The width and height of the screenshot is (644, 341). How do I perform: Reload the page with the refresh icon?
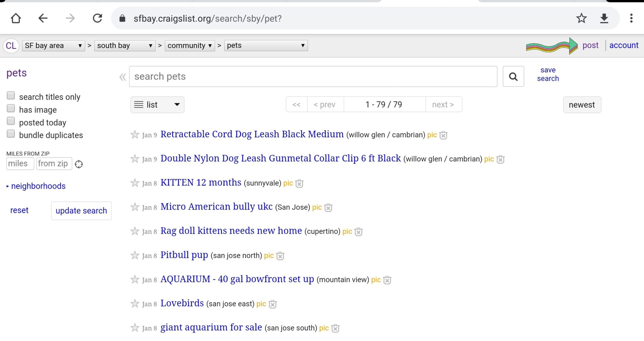point(97,18)
